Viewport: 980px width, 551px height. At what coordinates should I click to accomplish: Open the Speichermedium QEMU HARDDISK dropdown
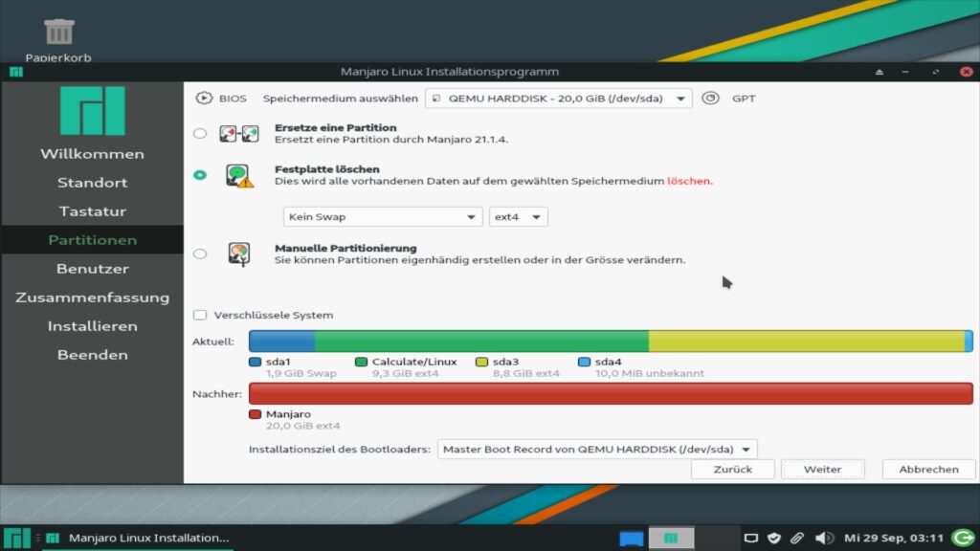click(x=558, y=99)
